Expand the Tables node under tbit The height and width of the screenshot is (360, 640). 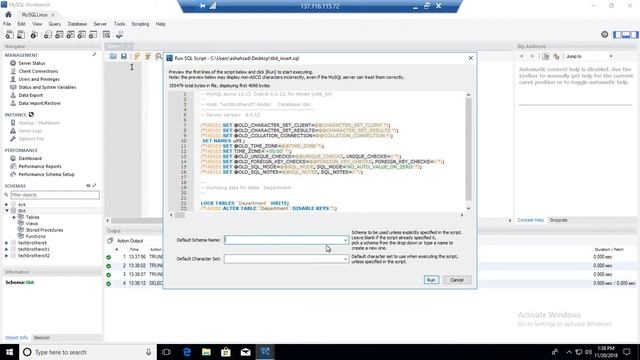[14, 217]
